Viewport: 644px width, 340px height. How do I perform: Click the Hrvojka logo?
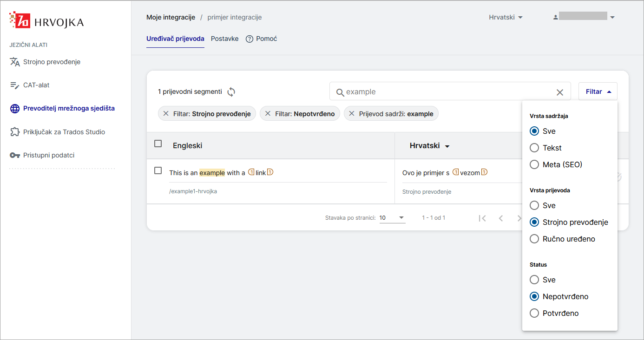pos(46,21)
